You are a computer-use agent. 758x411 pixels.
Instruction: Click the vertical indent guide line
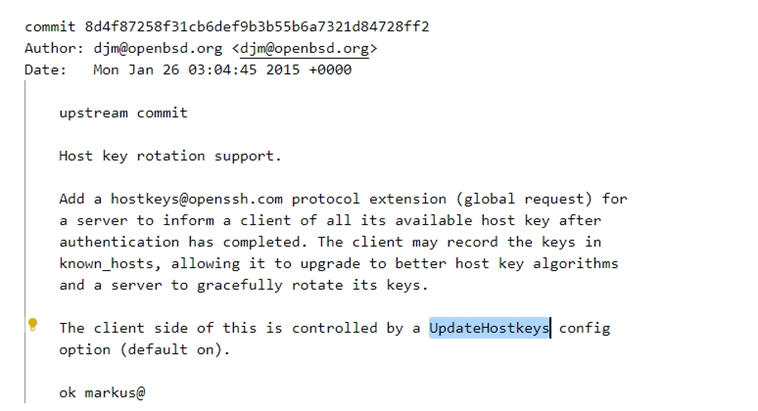coord(25,242)
